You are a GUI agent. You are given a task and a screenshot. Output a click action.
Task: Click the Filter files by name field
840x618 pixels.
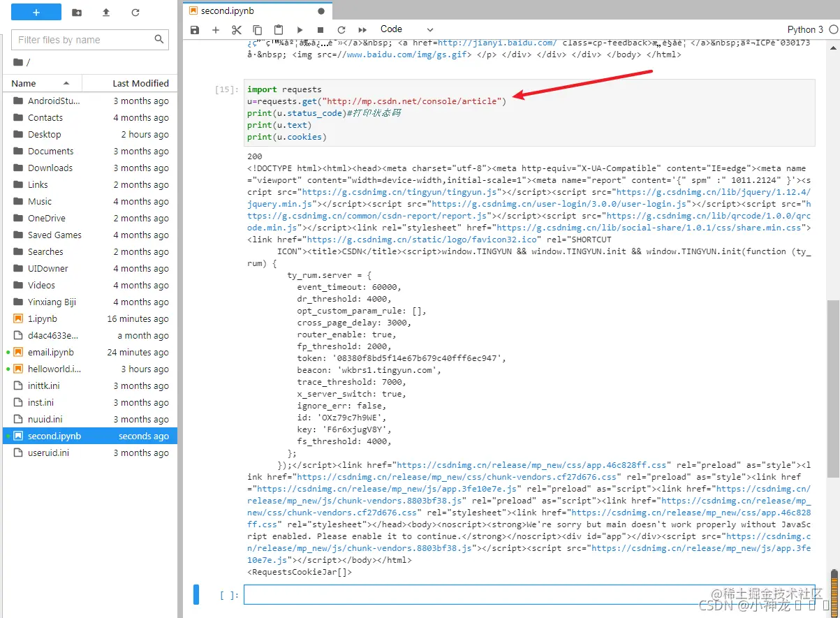[x=90, y=40]
